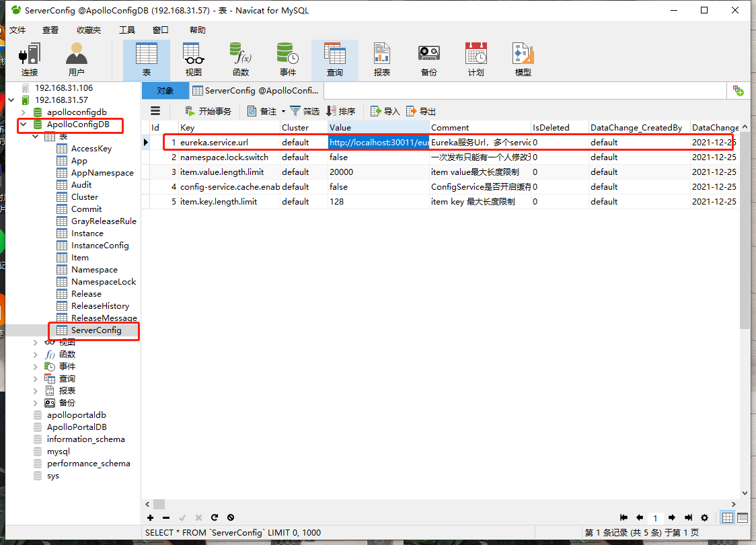Click 筛选 (Filter) button
This screenshot has height=545, width=756.
pyautogui.click(x=304, y=112)
